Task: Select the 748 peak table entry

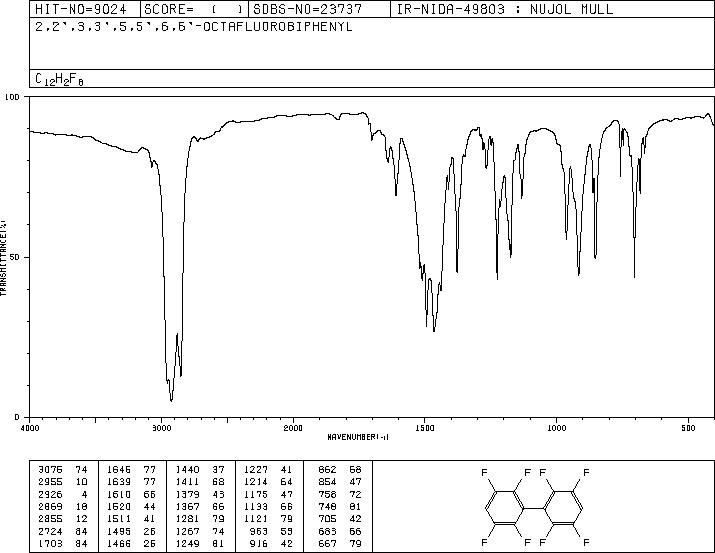Action: click(340, 506)
